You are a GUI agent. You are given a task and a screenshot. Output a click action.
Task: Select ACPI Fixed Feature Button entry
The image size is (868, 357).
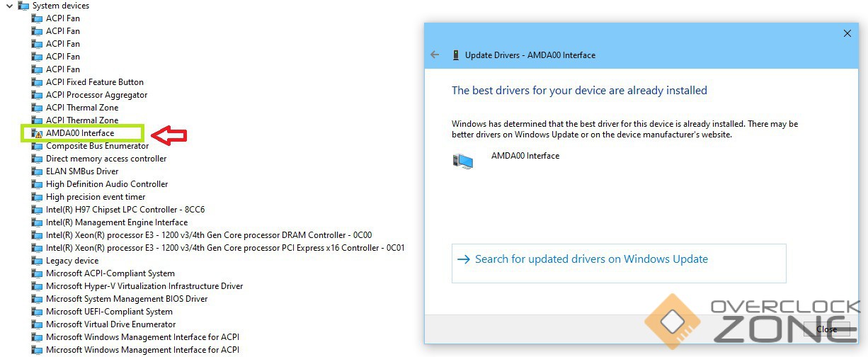click(95, 82)
